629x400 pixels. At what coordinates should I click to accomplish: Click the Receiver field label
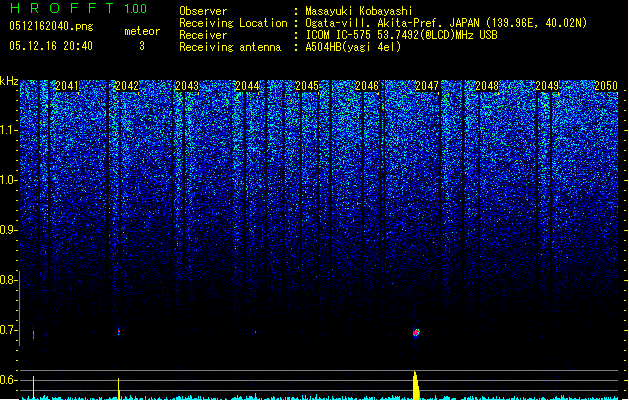pos(203,35)
